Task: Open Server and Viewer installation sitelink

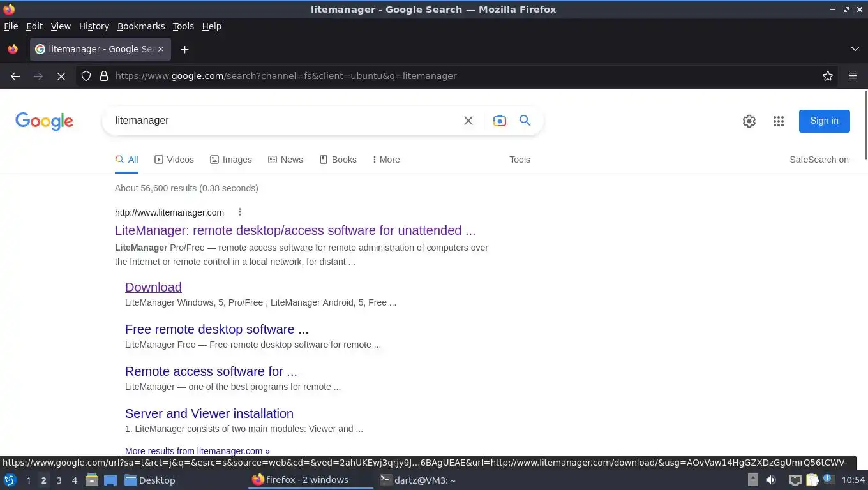Action: [209, 413]
